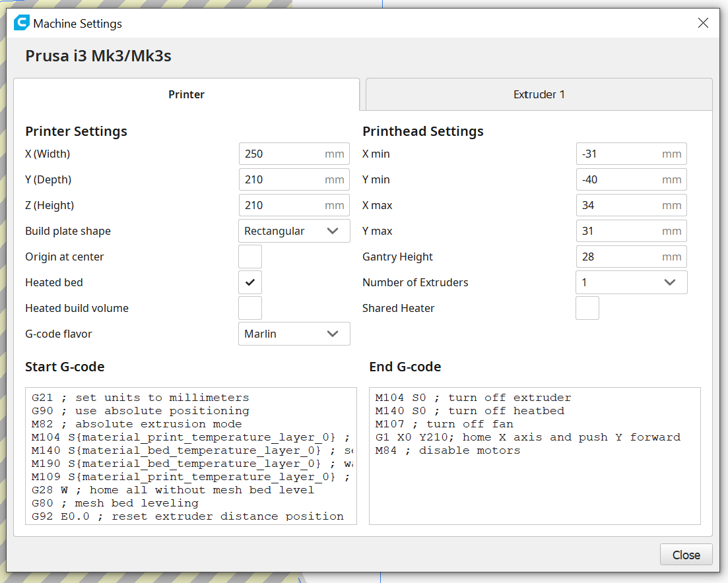728x583 pixels.
Task: Click the 'G80 ; mesh bed leveling' line
Action: (115, 503)
